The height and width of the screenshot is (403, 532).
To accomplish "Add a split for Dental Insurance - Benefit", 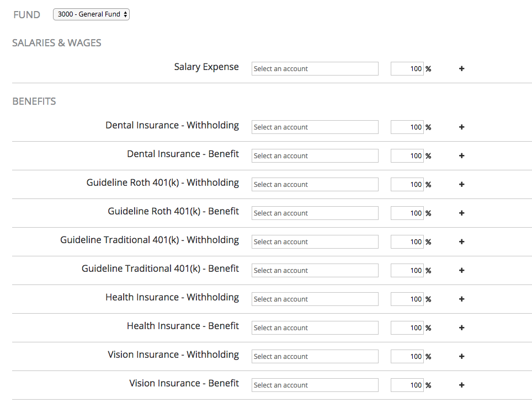I will coord(461,155).
